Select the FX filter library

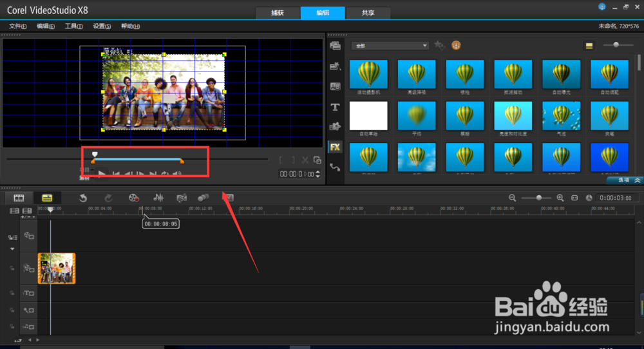pyautogui.click(x=335, y=147)
